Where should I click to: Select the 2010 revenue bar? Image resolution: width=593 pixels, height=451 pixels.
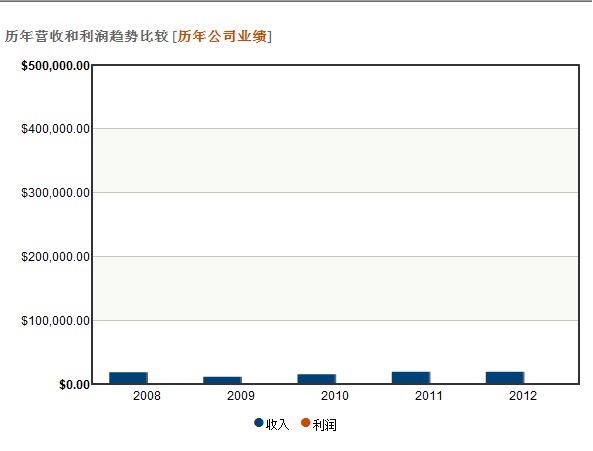pos(317,379)
